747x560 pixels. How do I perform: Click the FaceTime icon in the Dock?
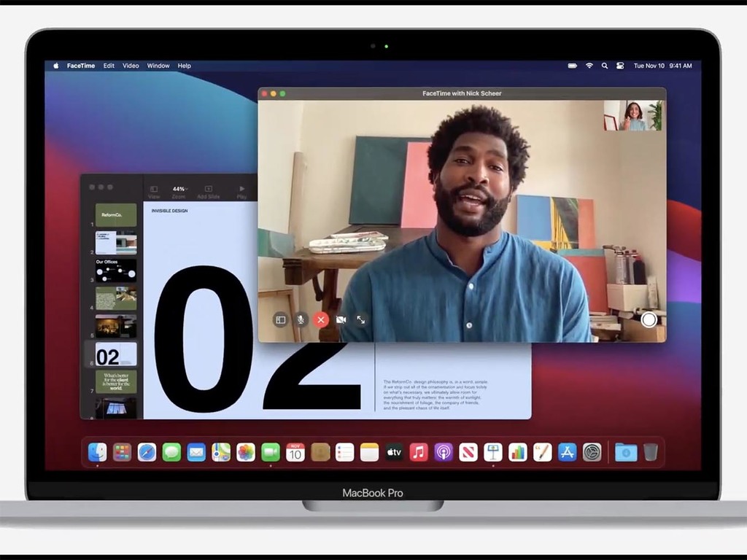[x=271, y=452]
